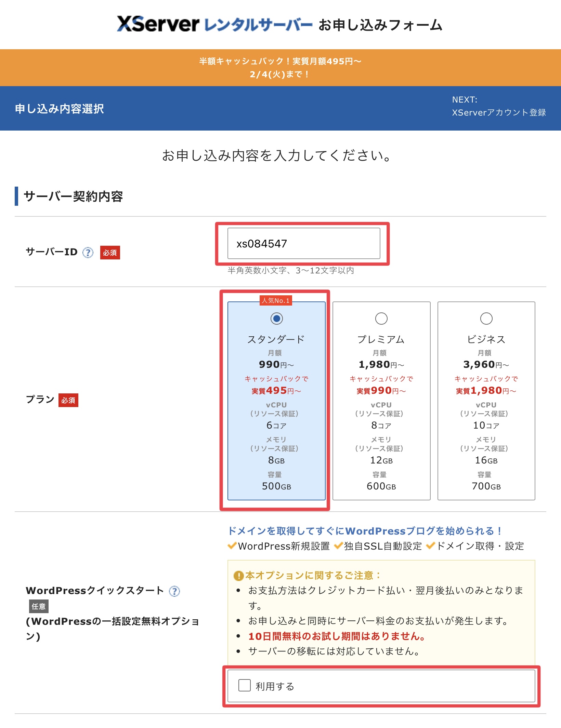The image size is (561, 728).
Task: Click the 実質990円〜 cashback price
Action: pos(381,391)
